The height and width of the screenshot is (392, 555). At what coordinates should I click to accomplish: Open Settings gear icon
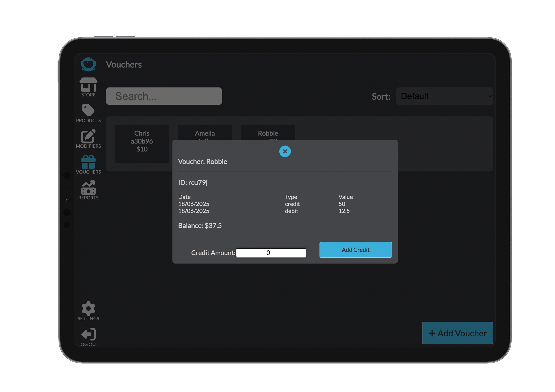pos(88,308)
